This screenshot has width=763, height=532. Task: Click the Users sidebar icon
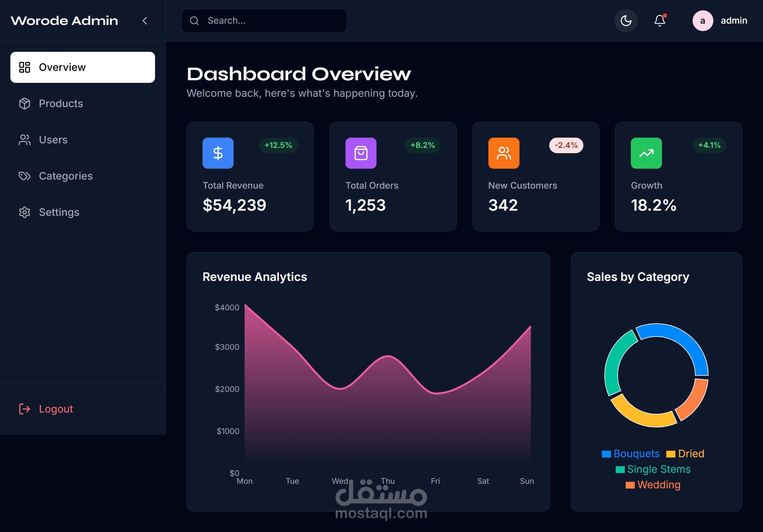25,140
